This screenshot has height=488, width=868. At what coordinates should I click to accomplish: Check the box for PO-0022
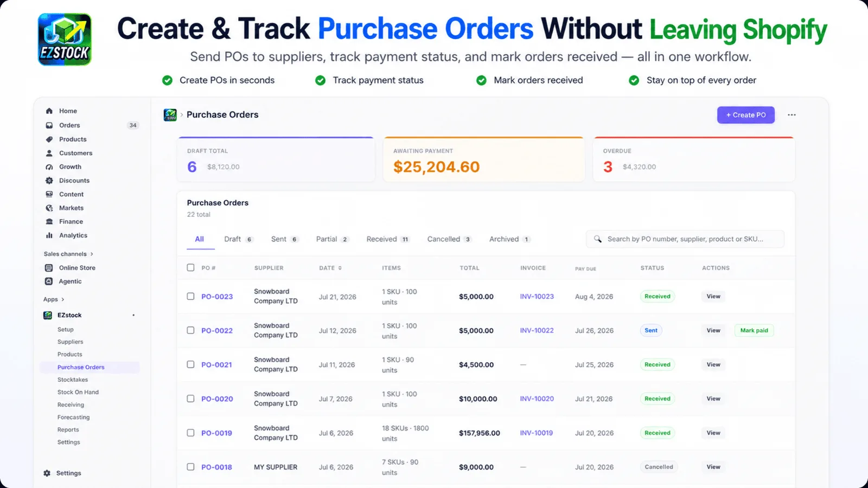tap(190, 330)
